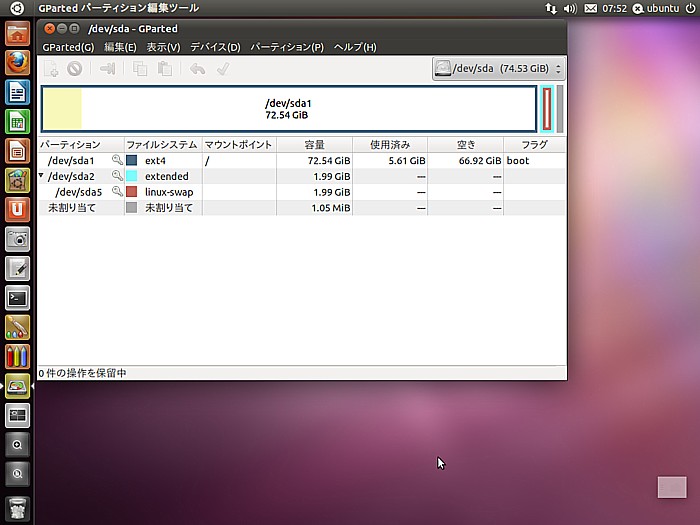This screenshot has height=525, width=700.
Task: Click linux-swap red color swatch
Action: [x=132, y=192]
